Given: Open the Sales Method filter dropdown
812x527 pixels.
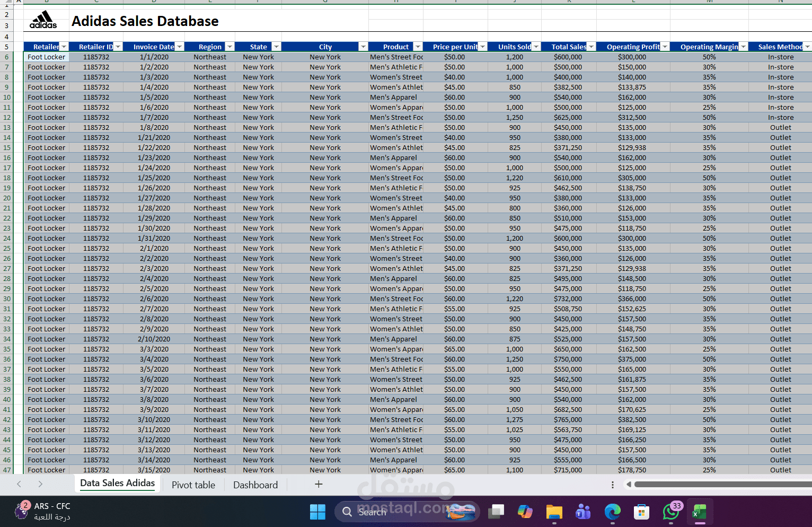Looking at the screenshot, I should point(807,47).
